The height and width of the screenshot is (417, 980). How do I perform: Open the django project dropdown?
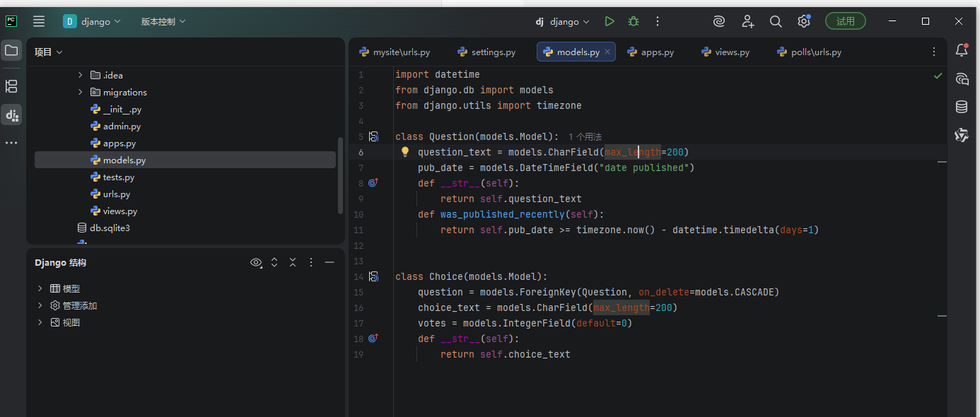click(x=92, y=22)
